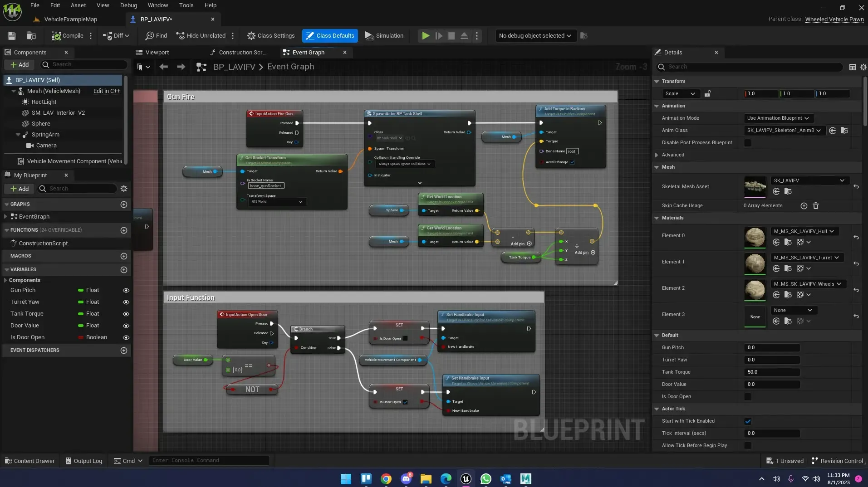868x487 pixels.
Task: Add a new variable with plus icon
Action: pyautogui.click(x=123, y=270)
